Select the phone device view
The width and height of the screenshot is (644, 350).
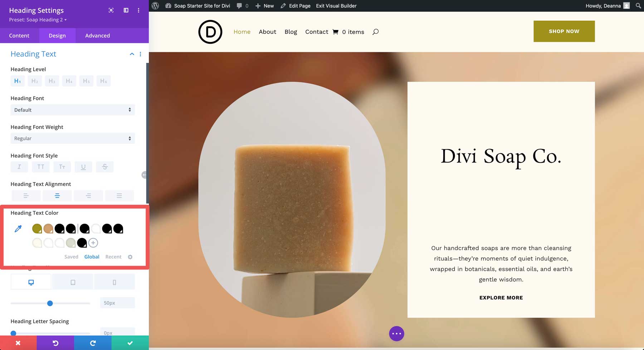tap(114, 282)
